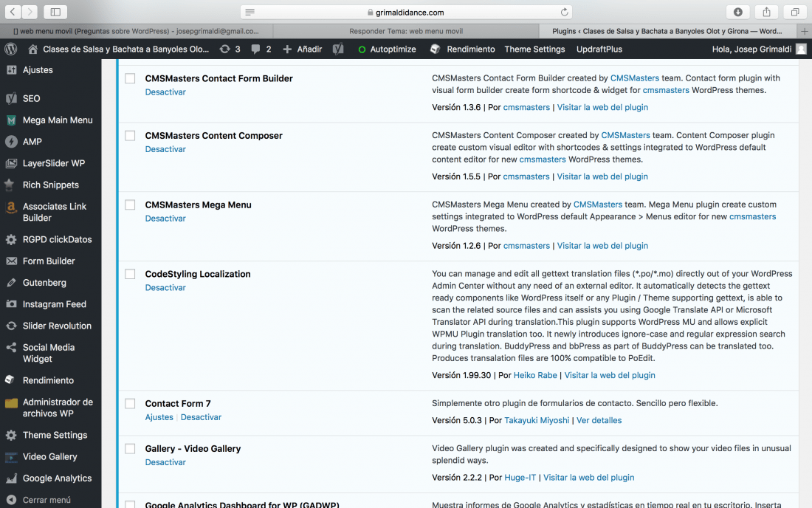
Task: Click the Gutenberg pencil icon
Action: [11, 283]
